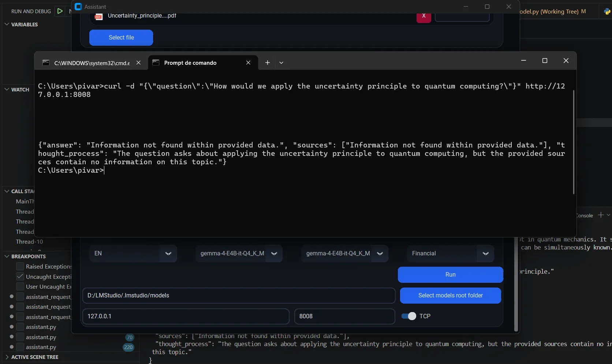This screenshot has width=612, height=364.
Task: Click the Python icon in editor top-right
Action: [x=607, y=11]
